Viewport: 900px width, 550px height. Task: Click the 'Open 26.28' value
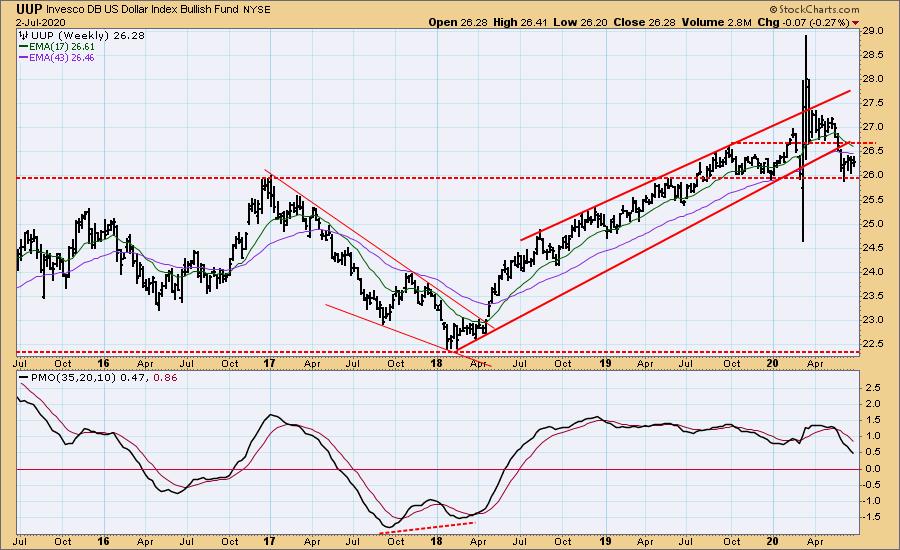[x=458, y=22]
